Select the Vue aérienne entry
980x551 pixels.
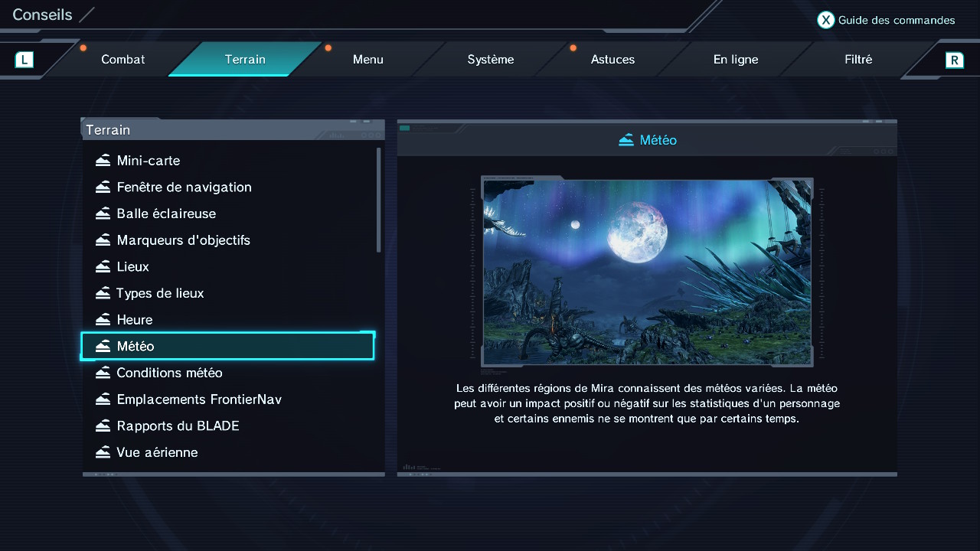[x=228, y=452]
